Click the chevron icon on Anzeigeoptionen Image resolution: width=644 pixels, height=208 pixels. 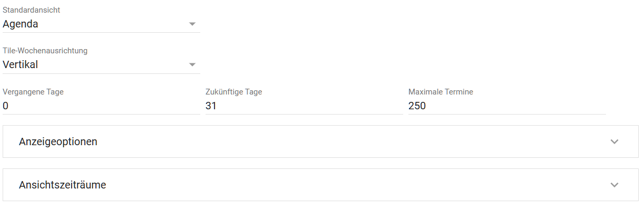coord(614,141)
